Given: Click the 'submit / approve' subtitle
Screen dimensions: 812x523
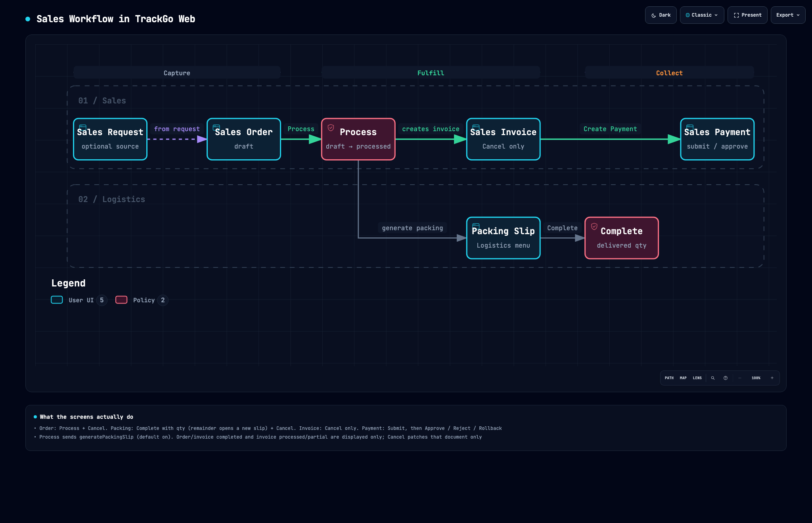Looking at the screenshot, I should 717,147.
